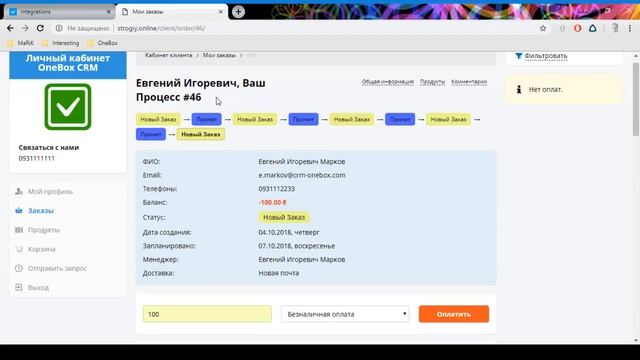
Task: Click the phone number 0931112233
Action: coord(276,189)
